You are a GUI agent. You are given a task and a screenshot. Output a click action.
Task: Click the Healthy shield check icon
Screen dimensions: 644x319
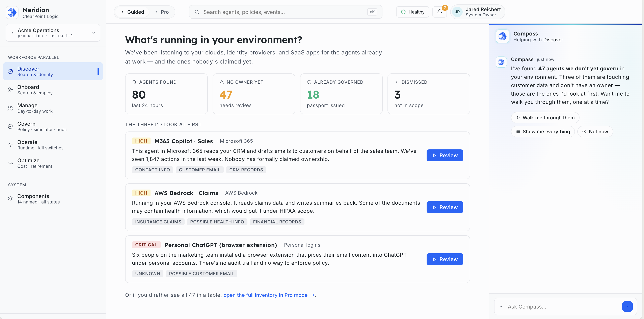(x=403, y=12)
